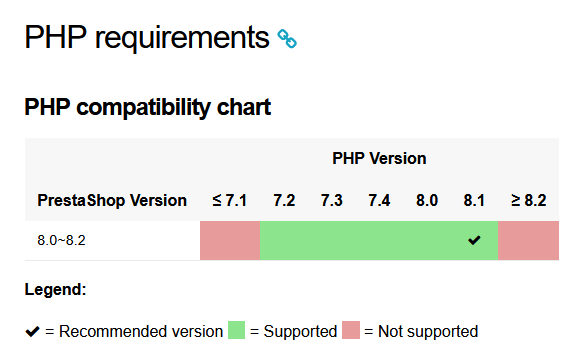Image resolution: width=584 pixels, height=361 pixels.
Task: Click the ≥ 8.2 column header
Action: point(529,200)
